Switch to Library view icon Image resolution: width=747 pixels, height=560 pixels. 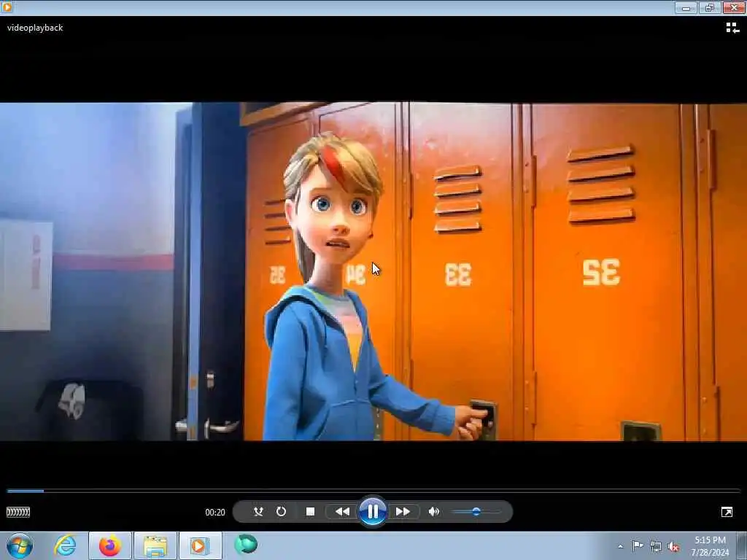tap(732, 28)
